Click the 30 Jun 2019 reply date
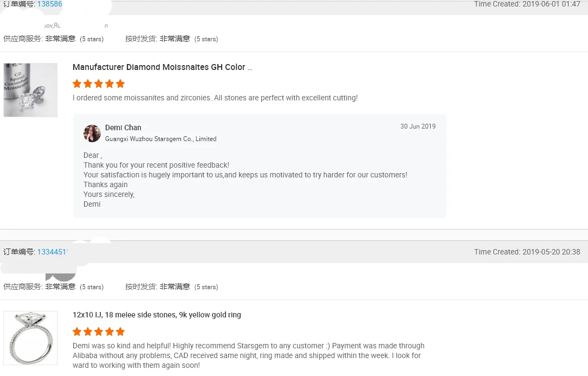588x376 pixels. click(x=418, y=126)
